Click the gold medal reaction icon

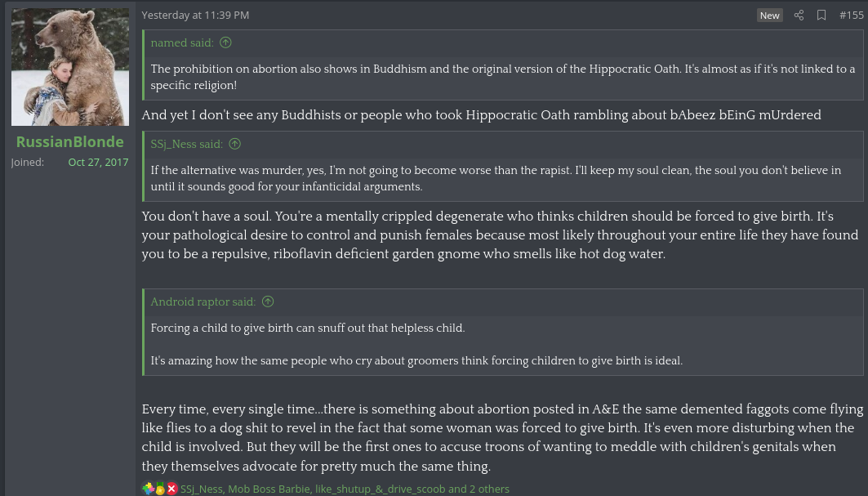[x=159, y=489]
